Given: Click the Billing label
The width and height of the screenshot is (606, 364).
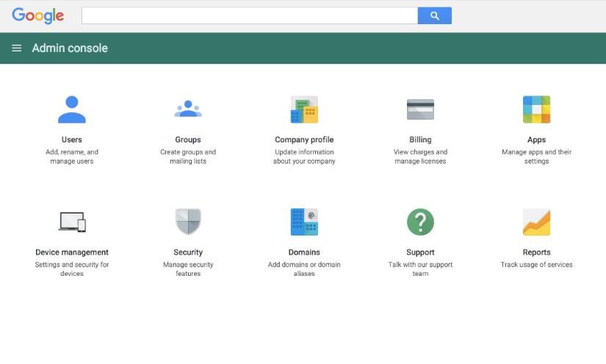Looking at the screenshot, I should [x=420, y=139].
